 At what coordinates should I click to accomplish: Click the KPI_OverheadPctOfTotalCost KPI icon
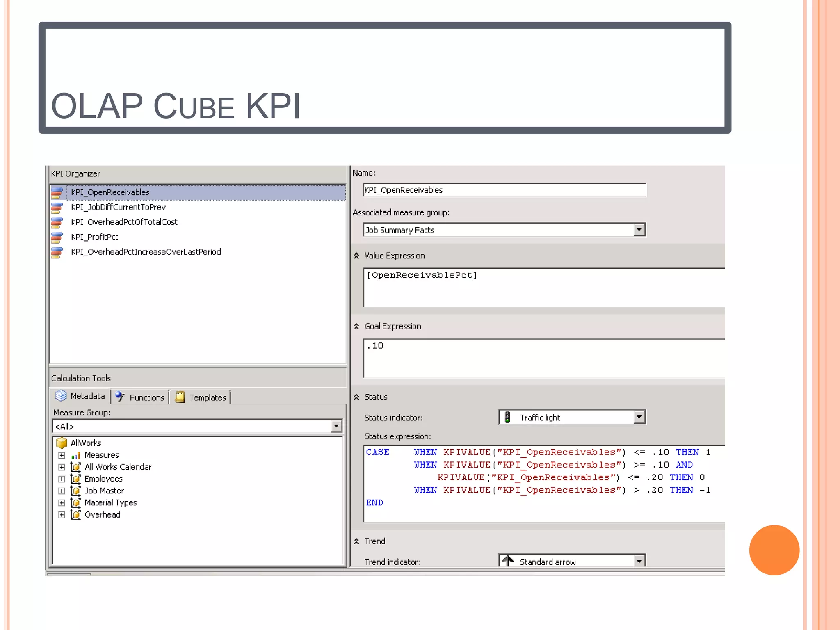(57, 222)
